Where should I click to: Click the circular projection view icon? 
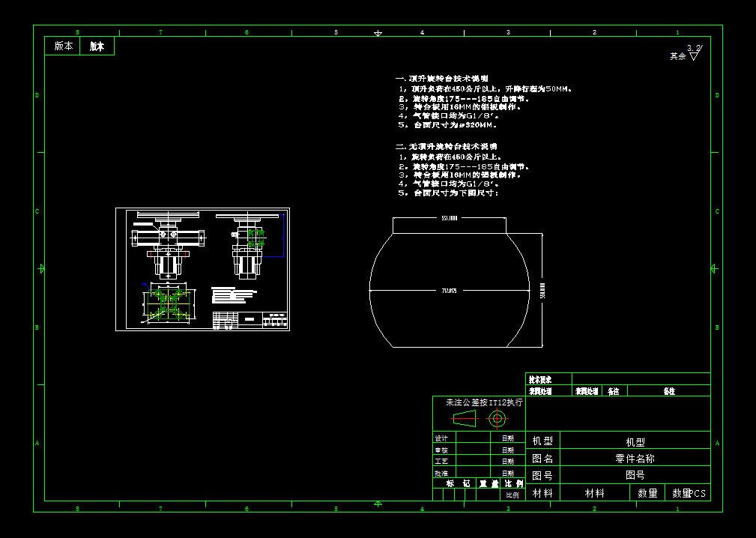coord(498,416)
